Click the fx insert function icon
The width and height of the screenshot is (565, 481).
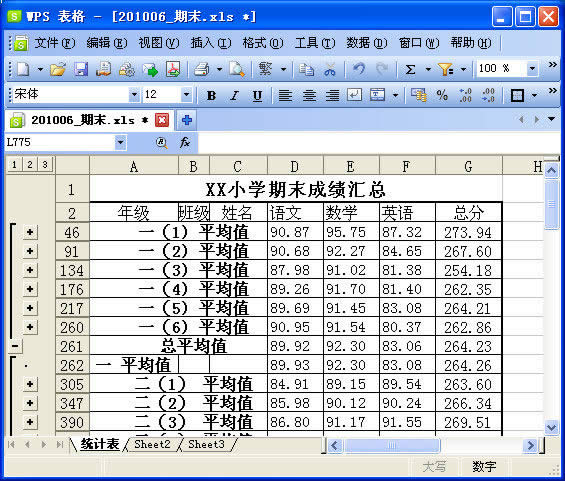point(185,143)
